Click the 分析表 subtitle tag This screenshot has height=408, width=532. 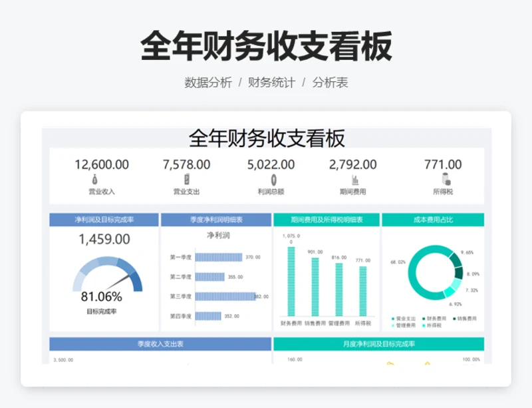[x=330, y=83]
